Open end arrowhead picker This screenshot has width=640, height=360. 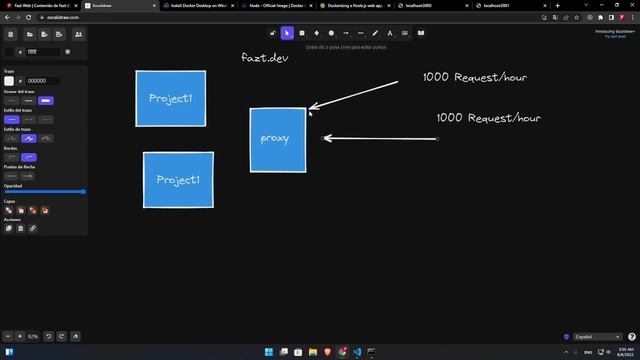pos(27,176)
